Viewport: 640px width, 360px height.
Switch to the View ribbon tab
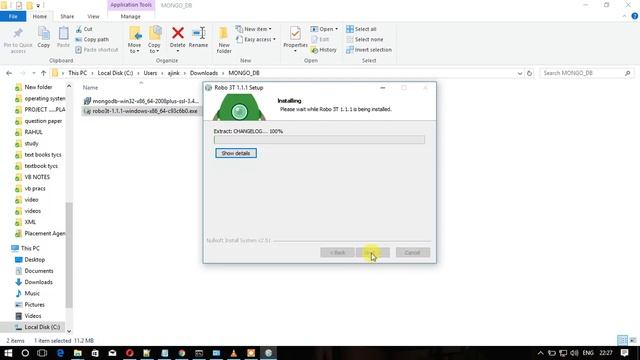[93, 16]
